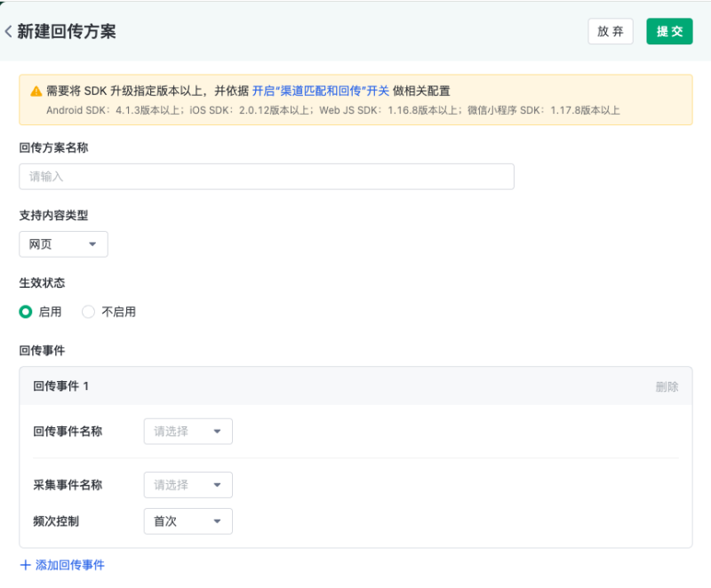Viewport: 711px width, 588px height.
Task: Click the 回传事件 1 header text
Action: 60,386
